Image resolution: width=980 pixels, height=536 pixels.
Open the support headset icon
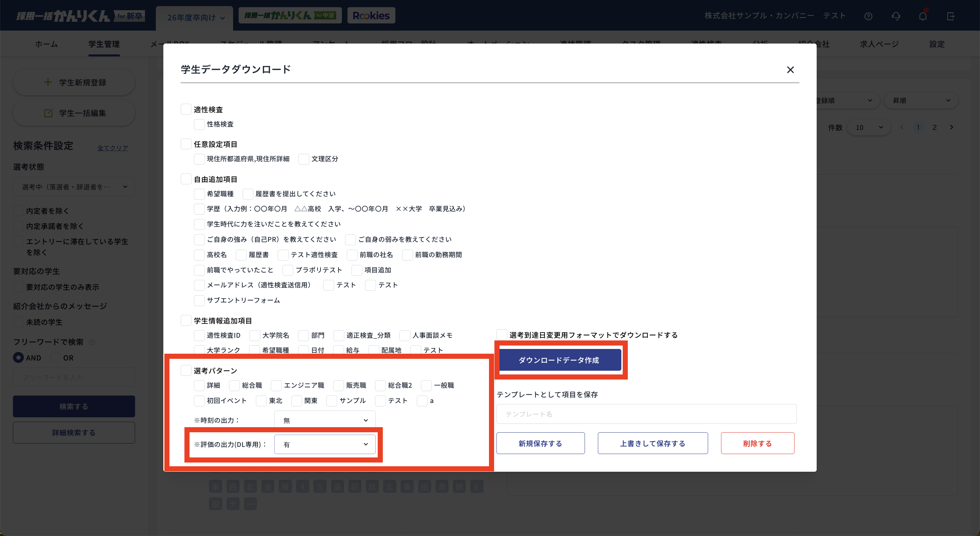coord(896,16)
